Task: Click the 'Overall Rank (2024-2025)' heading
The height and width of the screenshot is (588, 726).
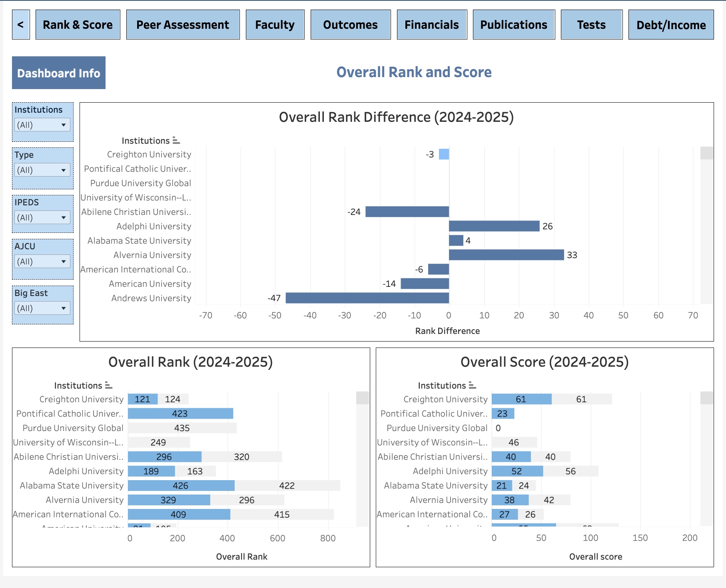Action: pos(191,362)
